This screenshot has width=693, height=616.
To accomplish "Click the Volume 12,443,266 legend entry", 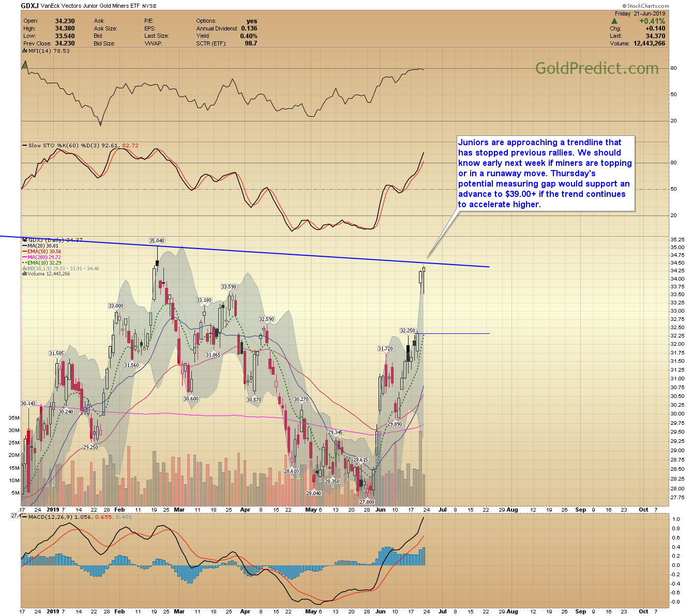I will pyautogui.click(x=46, y=274).
